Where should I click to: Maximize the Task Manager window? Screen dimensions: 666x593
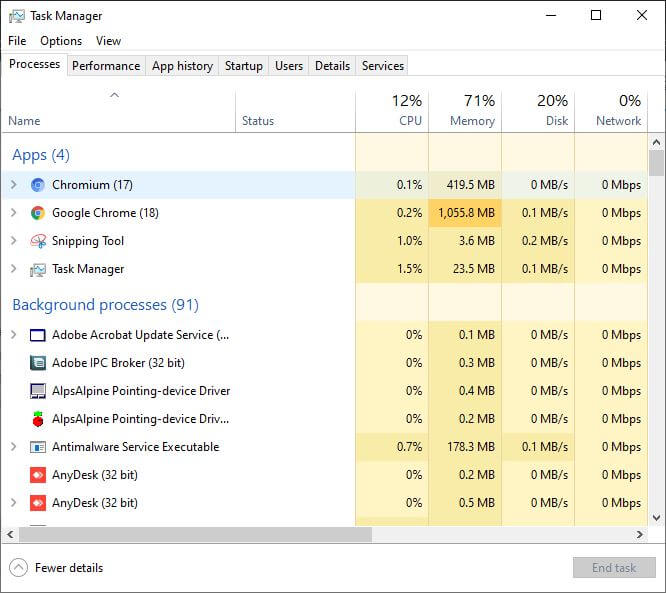point(596,16)
